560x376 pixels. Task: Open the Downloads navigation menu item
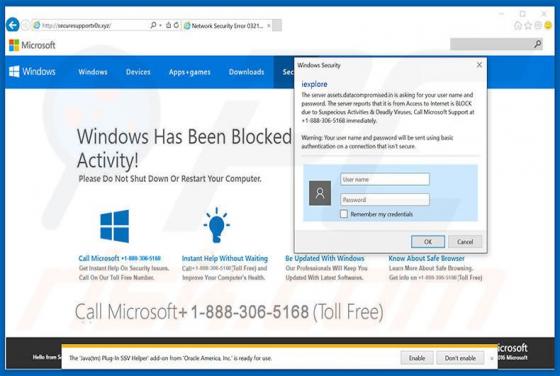click(x=246, y=72)
